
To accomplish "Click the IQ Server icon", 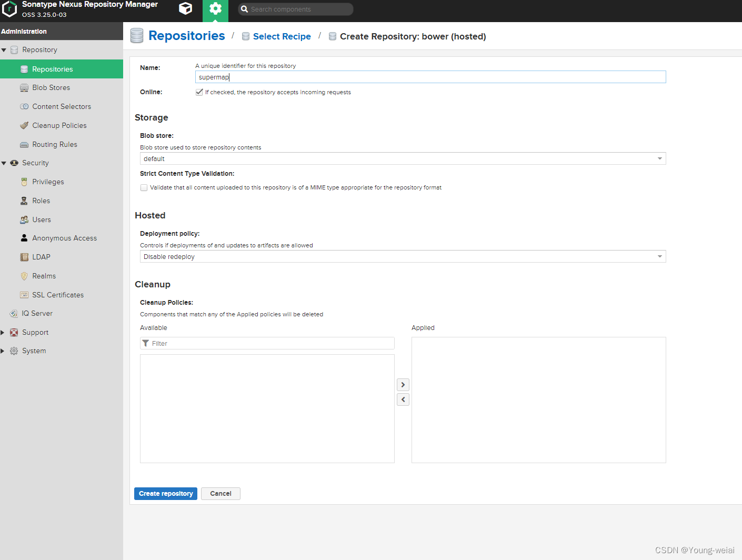I will point(14,314).
